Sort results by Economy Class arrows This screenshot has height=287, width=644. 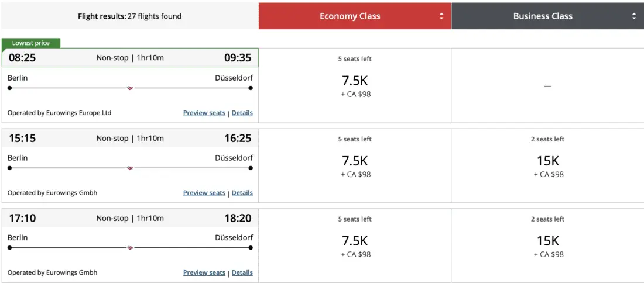point(441,16)
